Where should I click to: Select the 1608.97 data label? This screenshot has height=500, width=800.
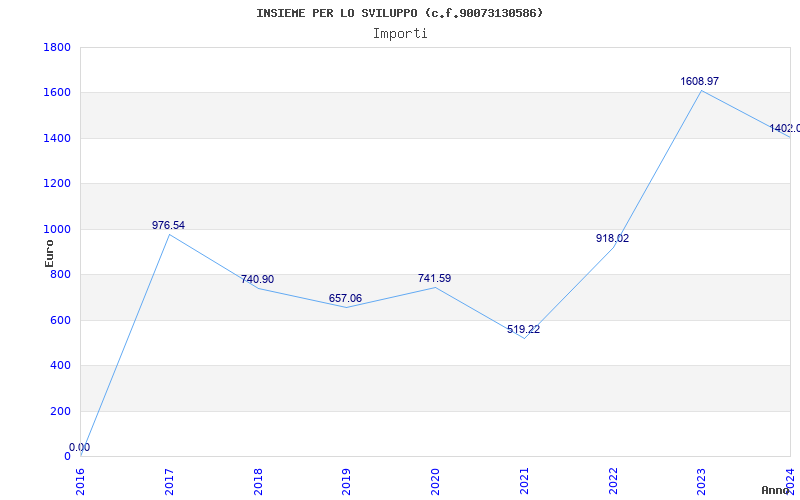(699, 81)
